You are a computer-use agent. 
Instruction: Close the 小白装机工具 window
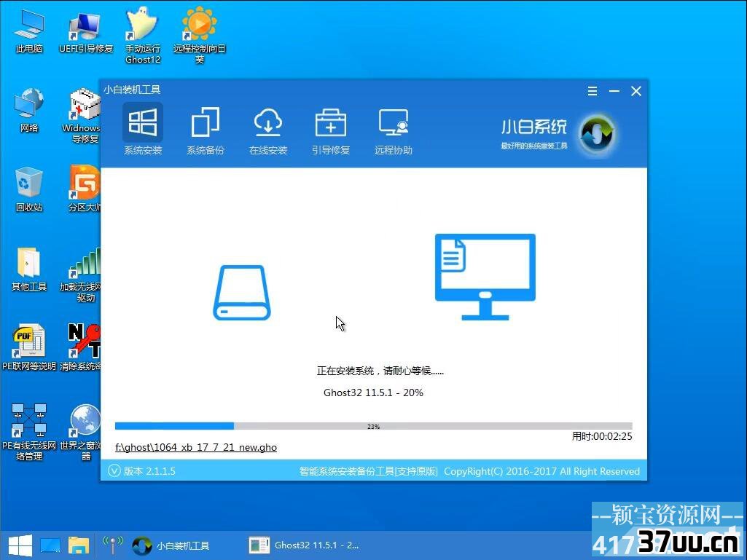636,91
